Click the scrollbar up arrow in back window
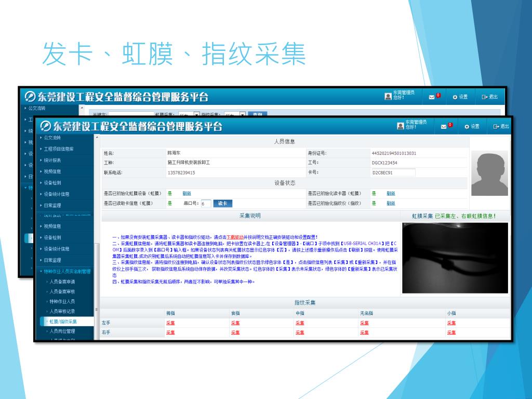Viewport: 532px width, 399px height. click(x=82, y=108)
